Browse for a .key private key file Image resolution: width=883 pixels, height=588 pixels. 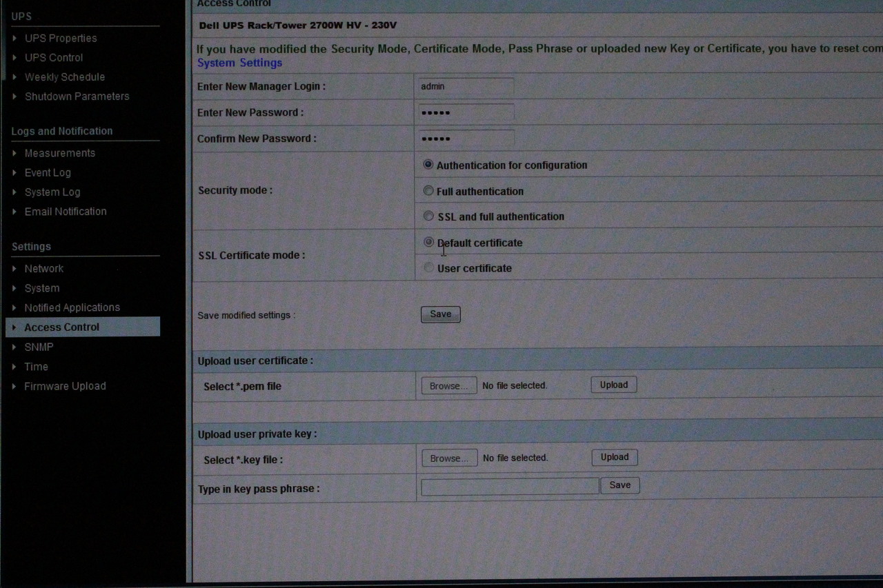450,458
